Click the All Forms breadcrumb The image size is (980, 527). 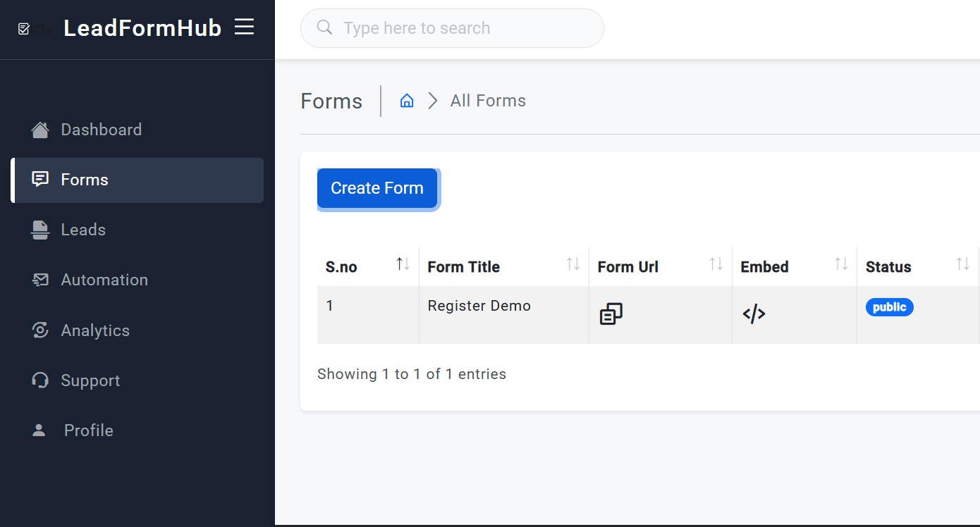point(488,101)
